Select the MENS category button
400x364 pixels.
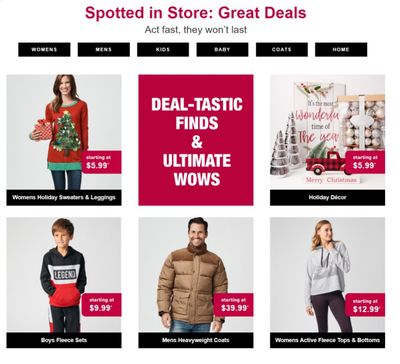pos(104,49)
